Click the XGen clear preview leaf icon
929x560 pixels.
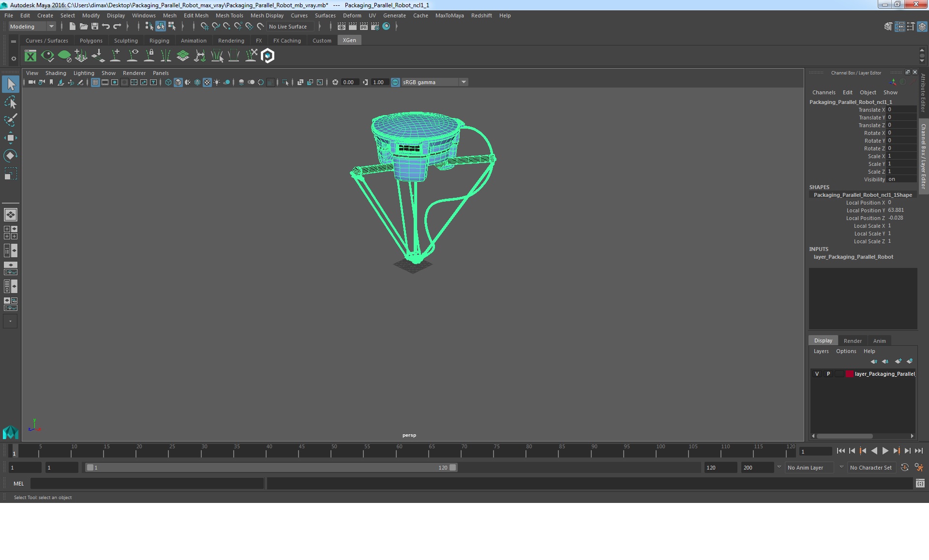click(64, 56)
